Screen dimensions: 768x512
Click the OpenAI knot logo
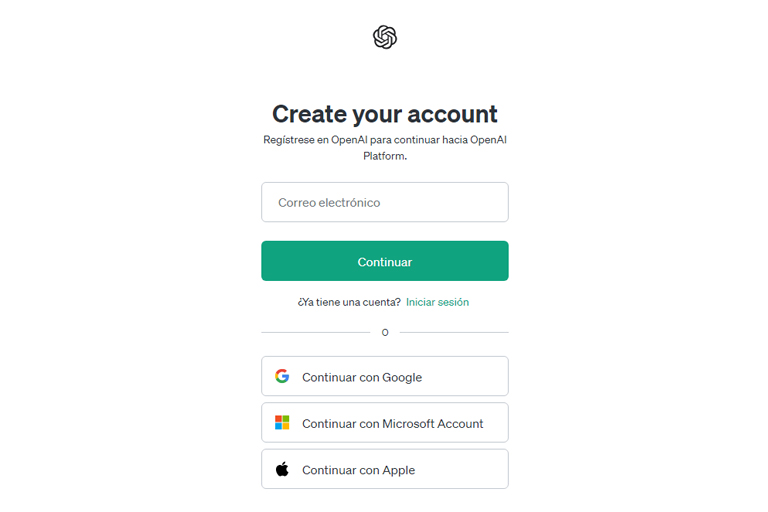(x=384, y=37)
